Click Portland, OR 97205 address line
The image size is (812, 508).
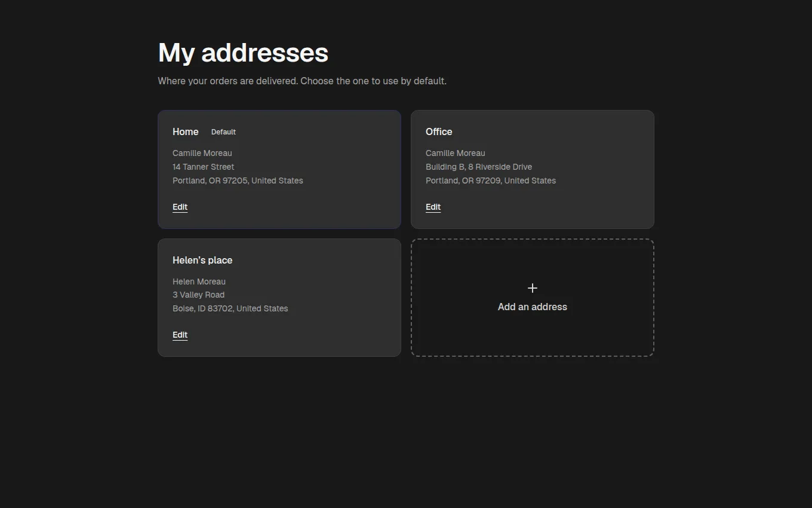point(238,180)
